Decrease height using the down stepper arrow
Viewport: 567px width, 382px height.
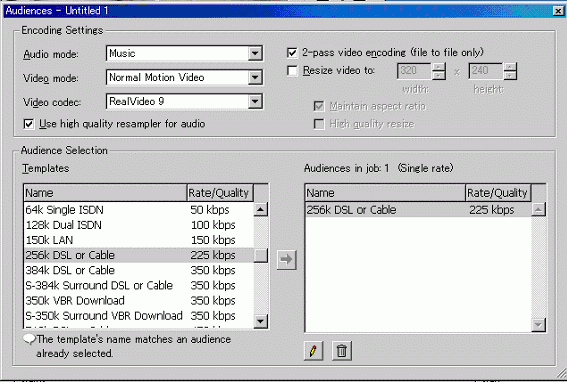pyautogui.click(x=510, y=75)
